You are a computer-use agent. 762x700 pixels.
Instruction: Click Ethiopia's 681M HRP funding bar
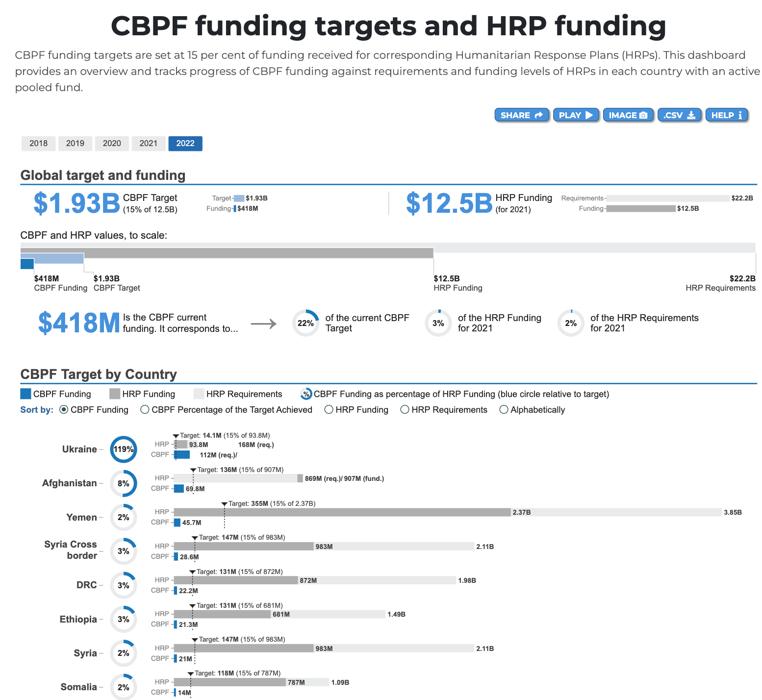pyautogui.click(x=222, y=614)
